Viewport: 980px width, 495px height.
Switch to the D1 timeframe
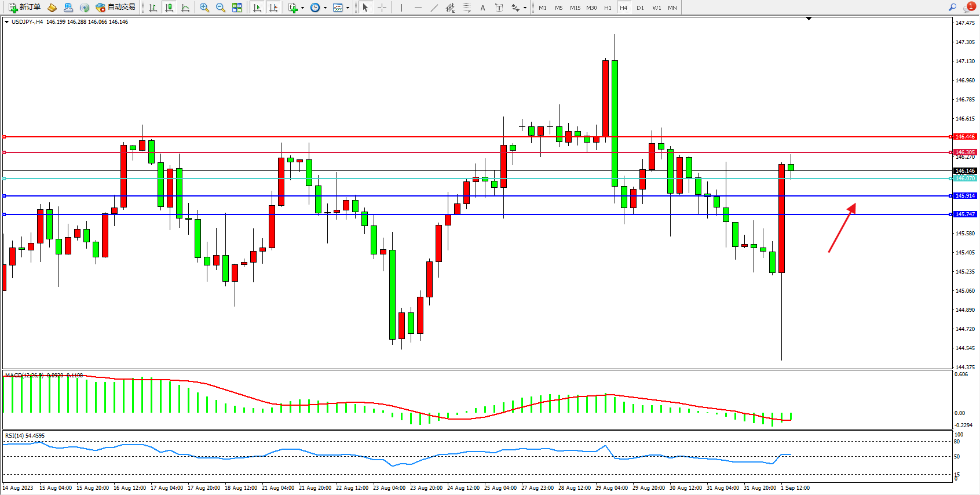[x=640, y=8]
